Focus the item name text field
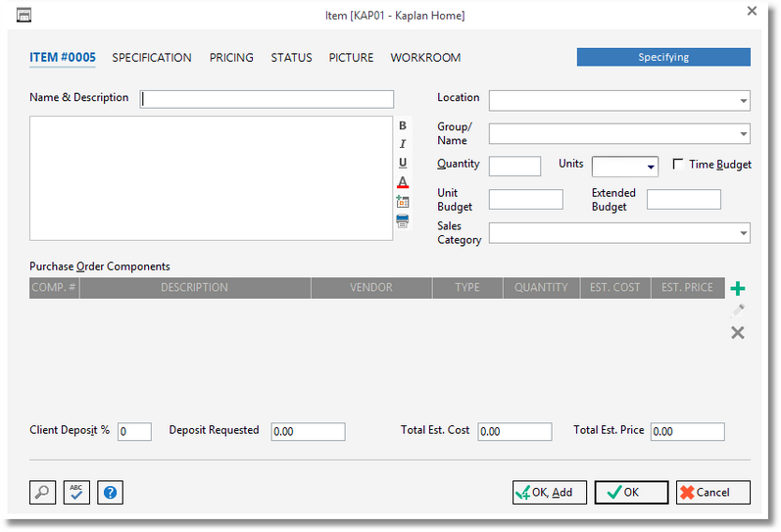 267,99
